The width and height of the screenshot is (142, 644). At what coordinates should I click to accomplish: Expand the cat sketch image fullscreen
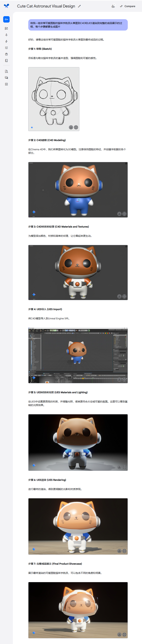[x=76, y=127]
